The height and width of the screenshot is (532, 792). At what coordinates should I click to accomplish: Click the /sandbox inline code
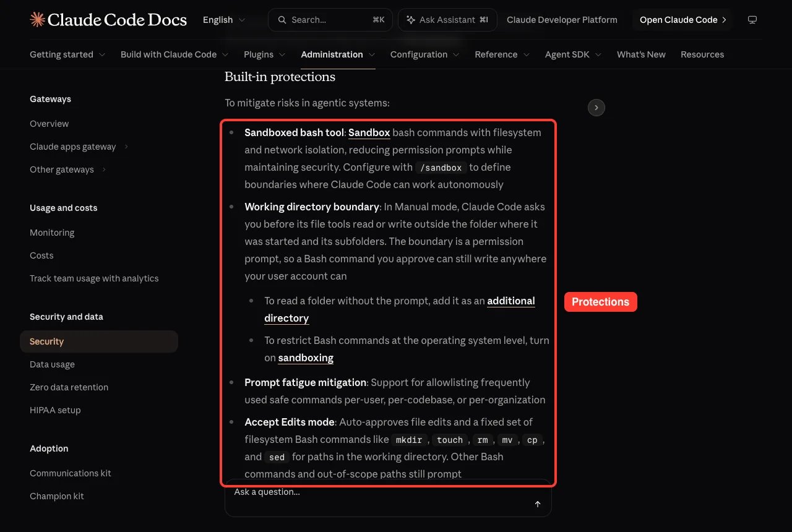(x=441, y=168)
